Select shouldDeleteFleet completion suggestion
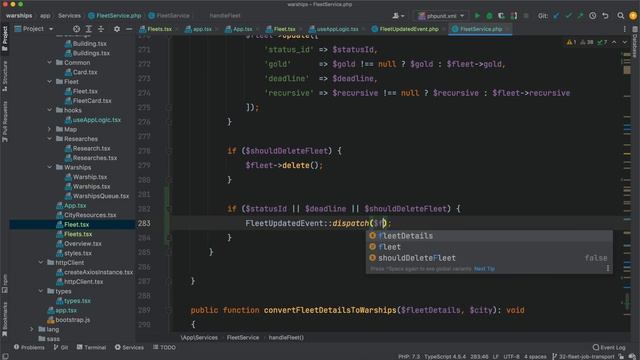Screen dimensions: 640x360 [x=489, y=258]
